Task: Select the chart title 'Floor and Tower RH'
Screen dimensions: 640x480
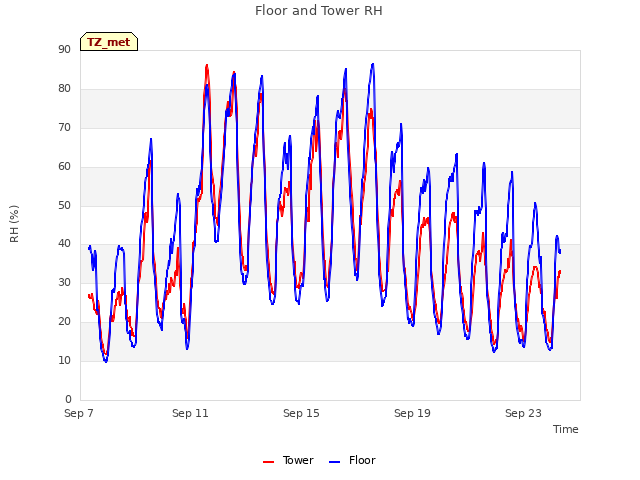Action: pyautogui.click(x=319, y=10)
